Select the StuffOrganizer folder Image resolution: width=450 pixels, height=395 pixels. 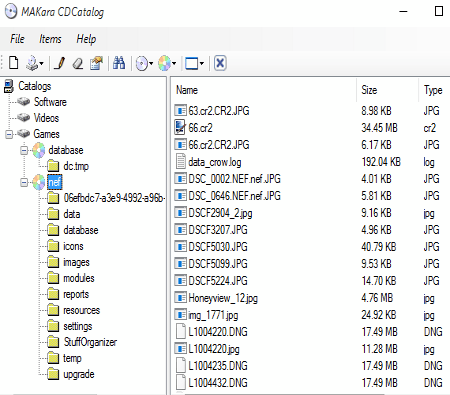[90, 342]
